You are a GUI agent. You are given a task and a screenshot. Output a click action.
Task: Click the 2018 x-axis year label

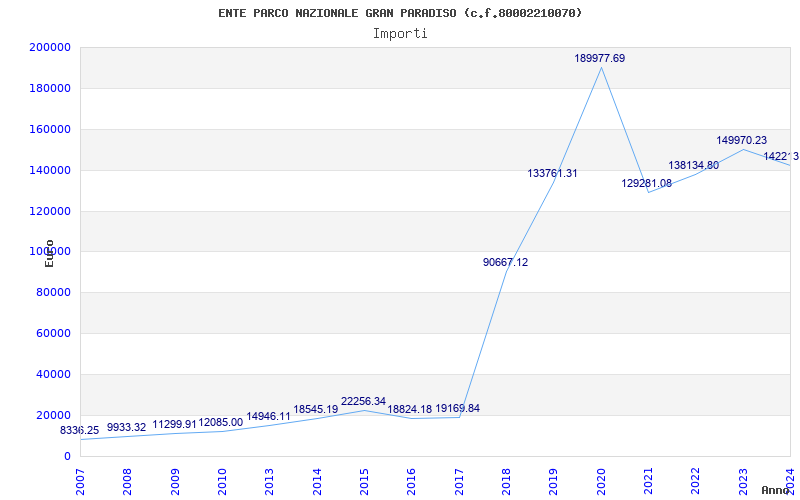(507, 482)
